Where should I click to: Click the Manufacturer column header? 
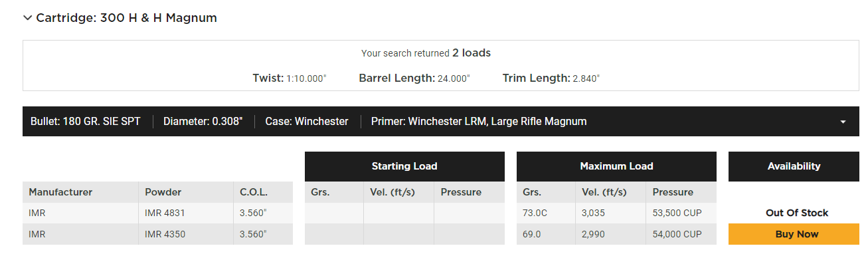(x=60, y=192)
